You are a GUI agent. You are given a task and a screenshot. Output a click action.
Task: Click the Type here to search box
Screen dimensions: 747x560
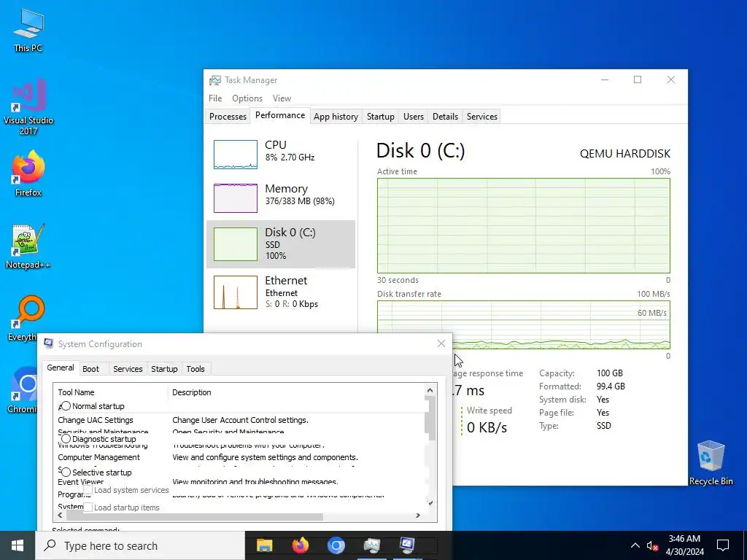click(x=140, y=545)
